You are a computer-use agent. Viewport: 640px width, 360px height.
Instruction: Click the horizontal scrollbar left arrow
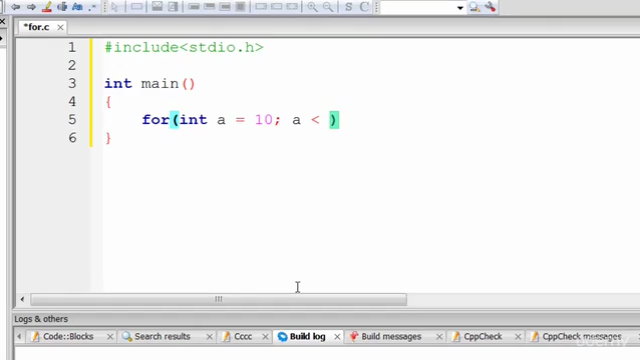click(22, 300)
